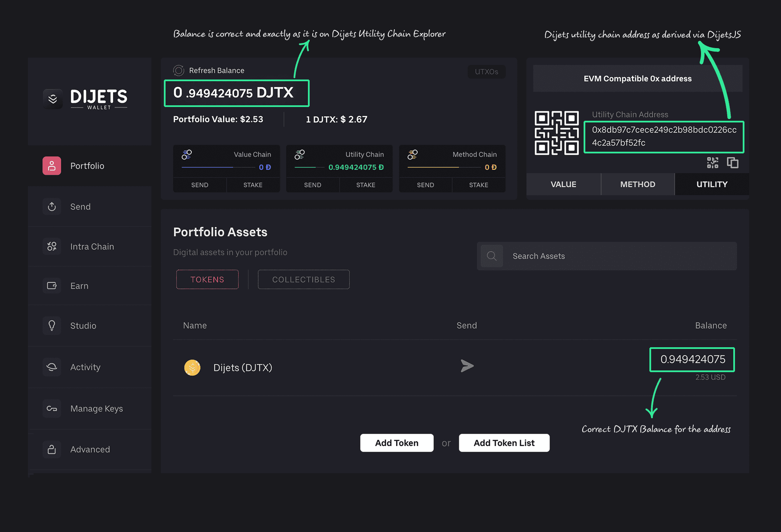The image size is (781, 532).
Task: Open the Studio lightbulb section
Action: coord(83,326)
